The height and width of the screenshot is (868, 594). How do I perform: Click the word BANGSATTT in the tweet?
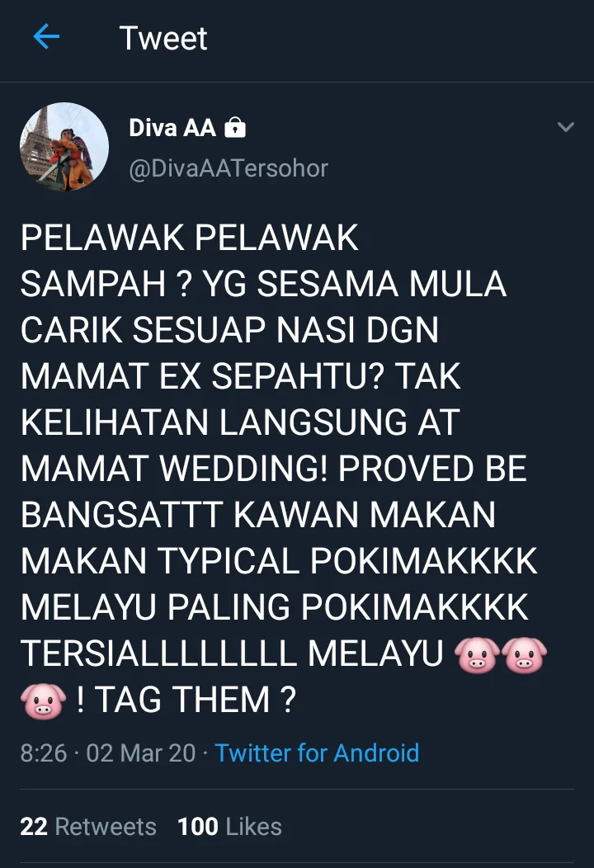122,515
